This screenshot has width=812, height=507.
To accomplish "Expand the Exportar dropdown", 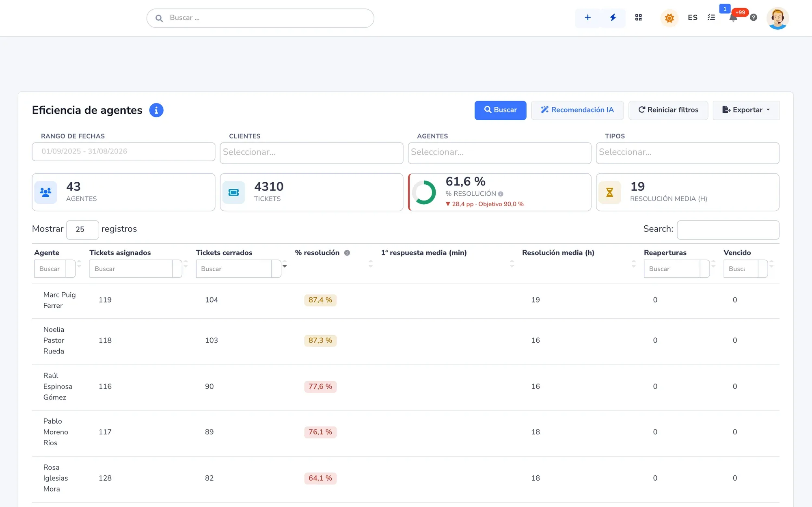I will point(746,110).
